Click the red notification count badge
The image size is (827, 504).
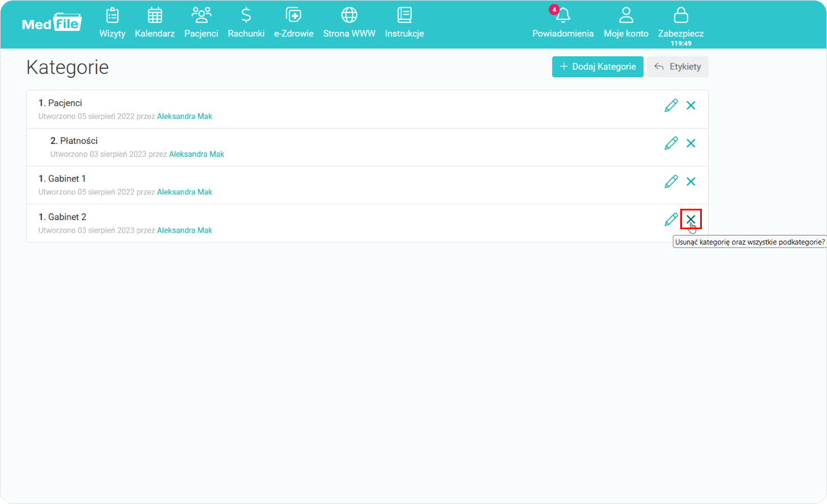click(554, 10)
